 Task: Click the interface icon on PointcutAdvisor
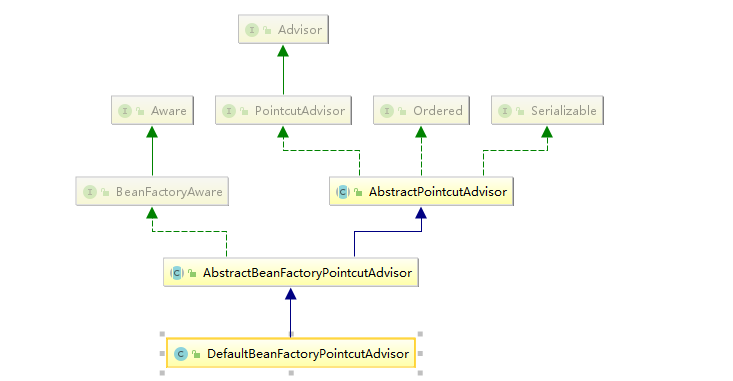pyautogui.click(x=229, y=111)
